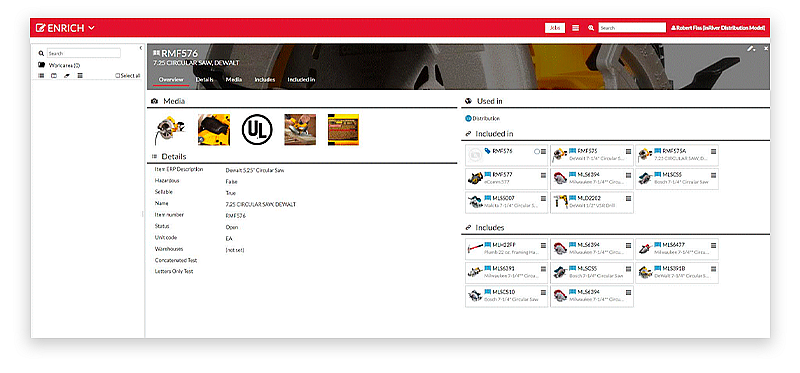Toggle the circle selector on the RMF576 card
The width and height of the screenshot is (800, 373).
[x=537, y=152]
